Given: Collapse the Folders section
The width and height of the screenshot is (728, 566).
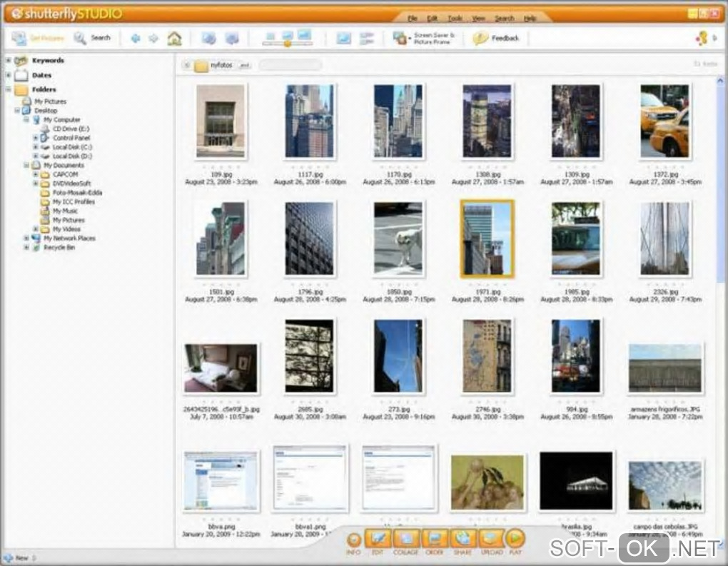Looking at the screenshot, I should pos(8,90).
